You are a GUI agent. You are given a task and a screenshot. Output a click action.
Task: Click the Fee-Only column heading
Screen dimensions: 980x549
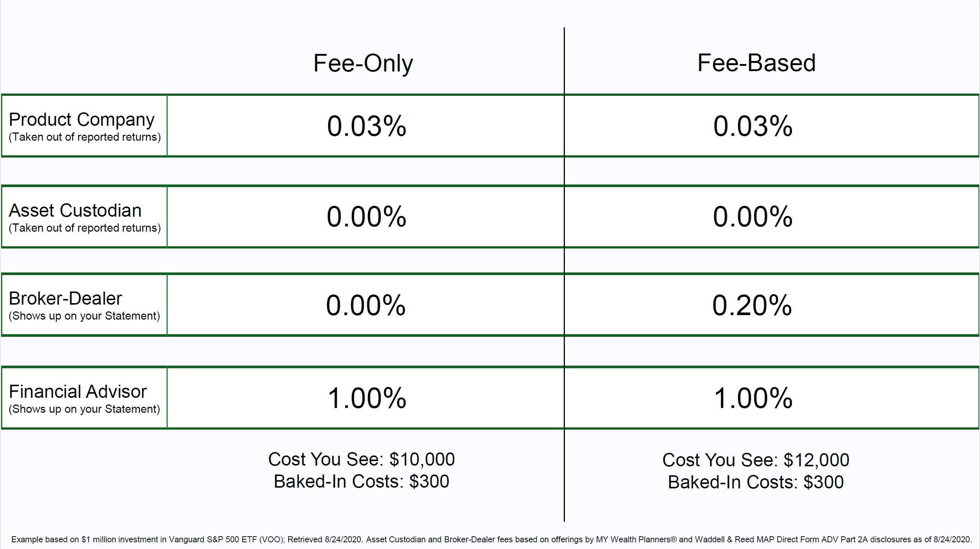coord(363,63)
